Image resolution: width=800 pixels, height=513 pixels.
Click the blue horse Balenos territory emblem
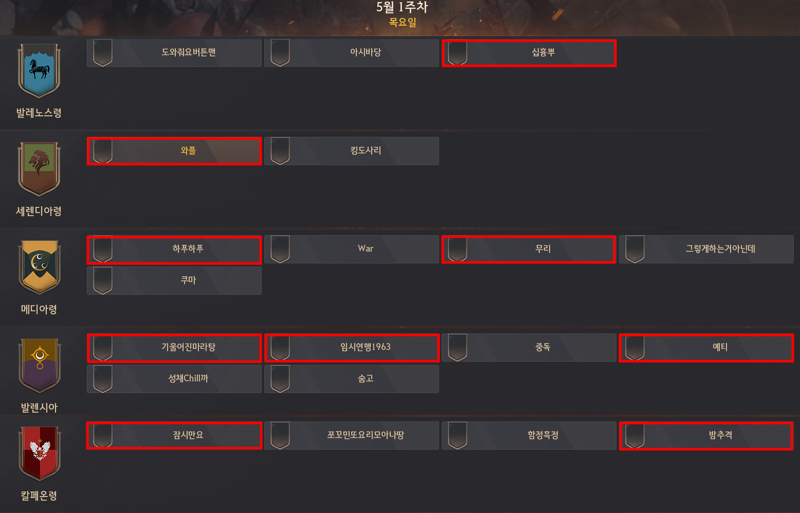pyautogui.click(x=39, y=70)
